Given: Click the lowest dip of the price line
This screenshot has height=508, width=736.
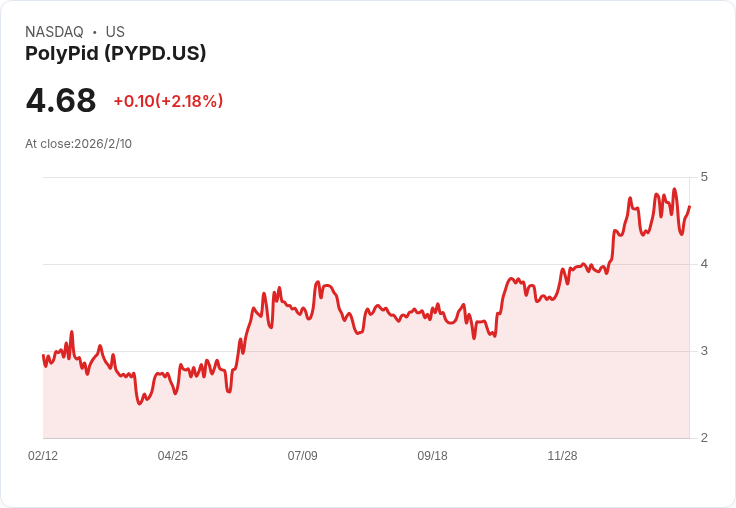Looking at the screenshot, I should click(x=140, y=403).
